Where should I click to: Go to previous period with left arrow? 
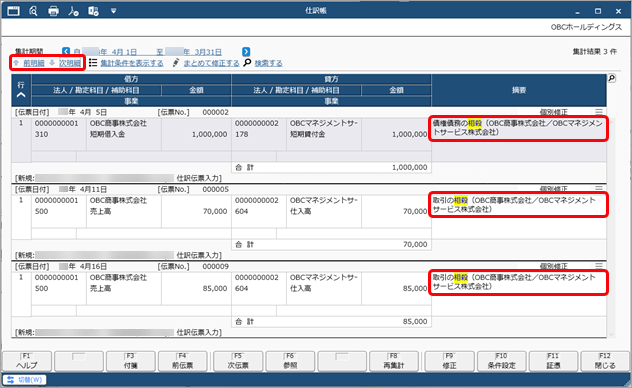point(66,52)
